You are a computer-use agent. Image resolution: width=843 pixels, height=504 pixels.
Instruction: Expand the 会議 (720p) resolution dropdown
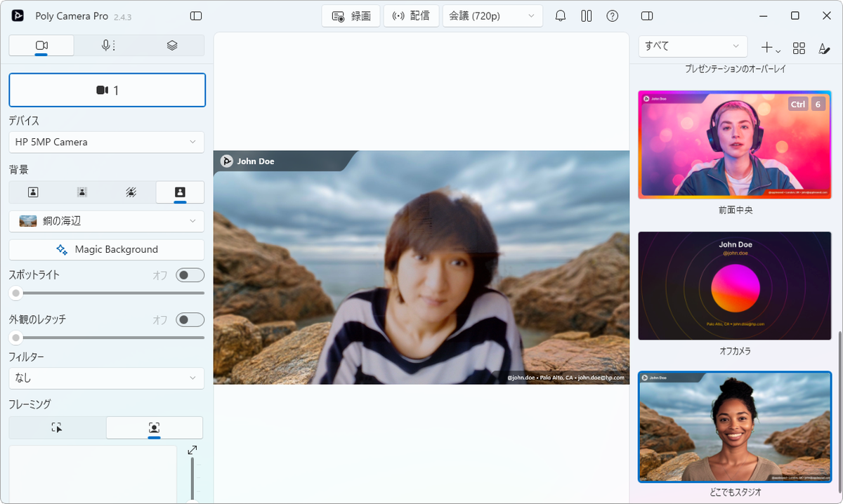[x=492, y=16]
